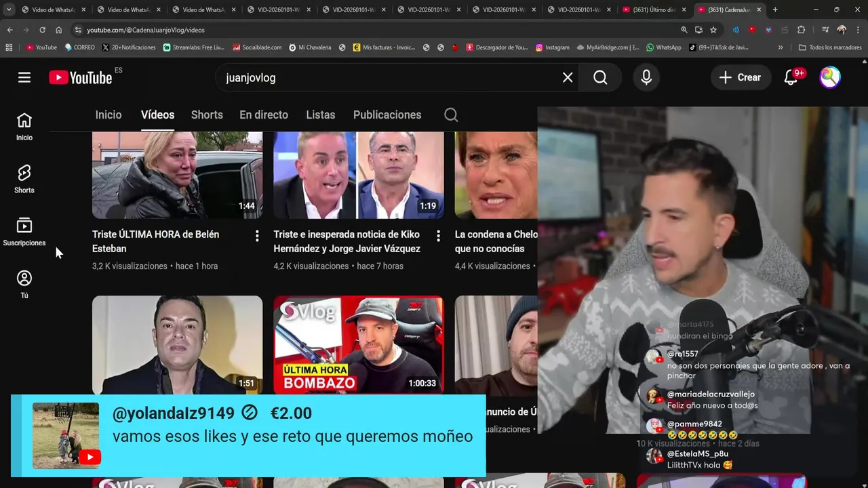Click the site info icon in address bar

tap(78, 30)
